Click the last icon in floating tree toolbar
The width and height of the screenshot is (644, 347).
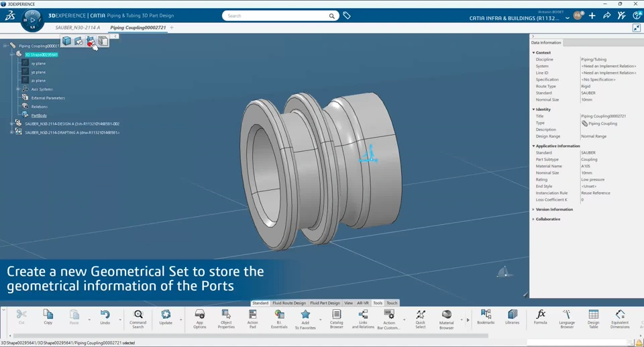tap(103, 41)
